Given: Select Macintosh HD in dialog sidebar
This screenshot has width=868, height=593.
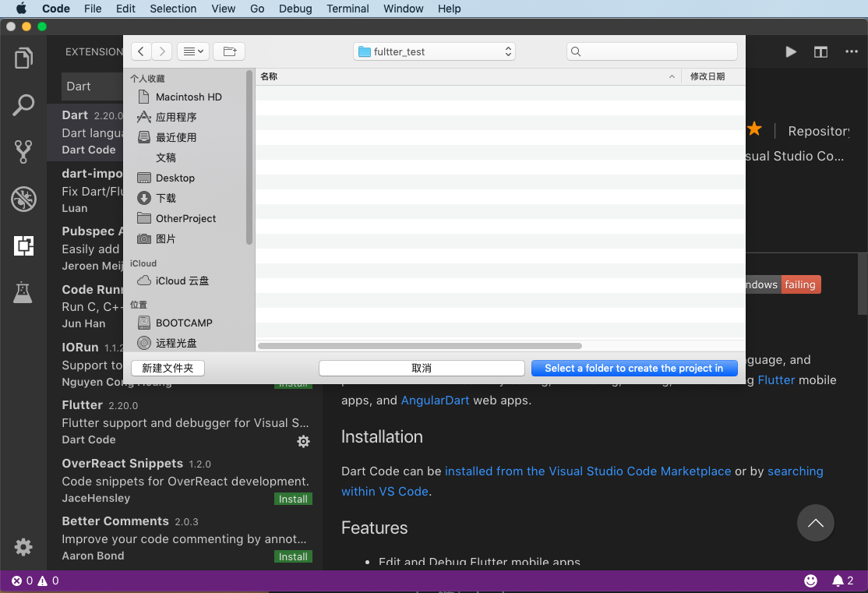Looking at the screenshot, I should tap(189, 97).
